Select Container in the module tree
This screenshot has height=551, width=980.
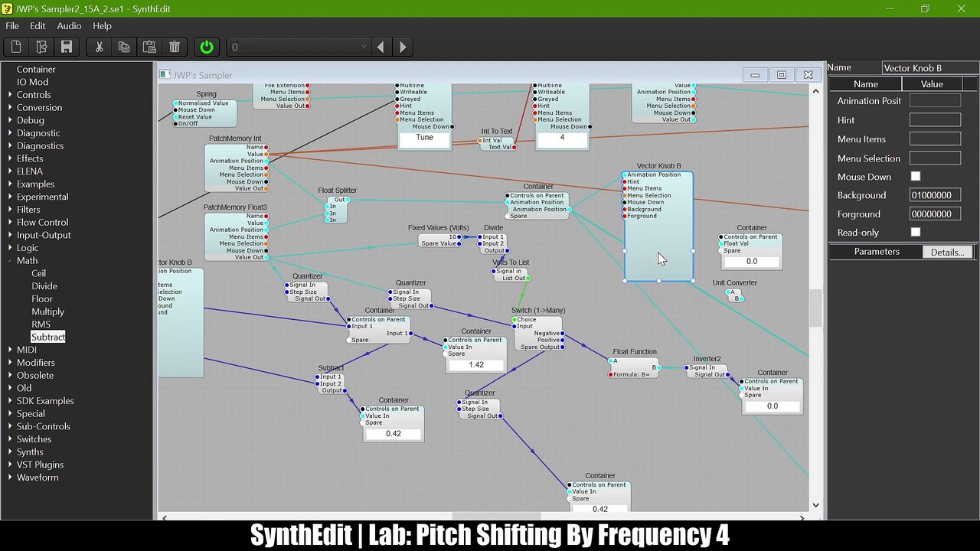click(36, 70)
